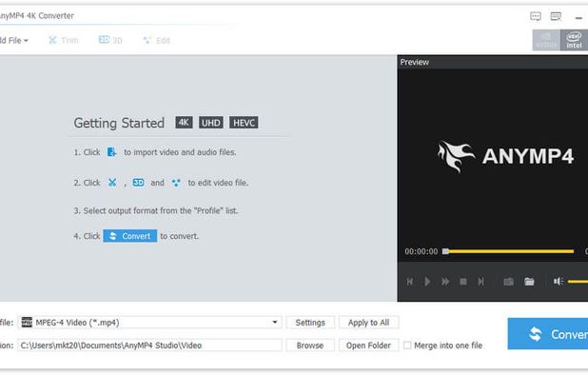Mute the preview volume
This screenshot has width=588, height=375.
559,282
